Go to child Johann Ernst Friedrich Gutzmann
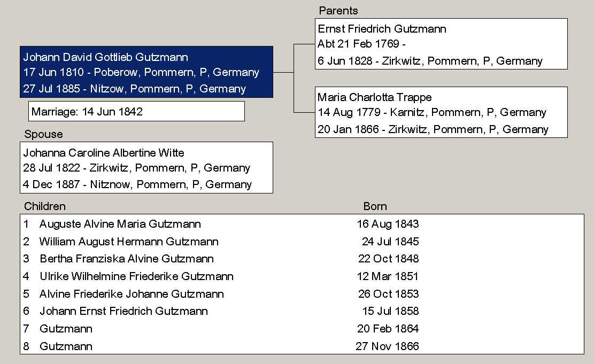Image resolution: width=594 pixels, height=364 pixels. coord(124,311)
